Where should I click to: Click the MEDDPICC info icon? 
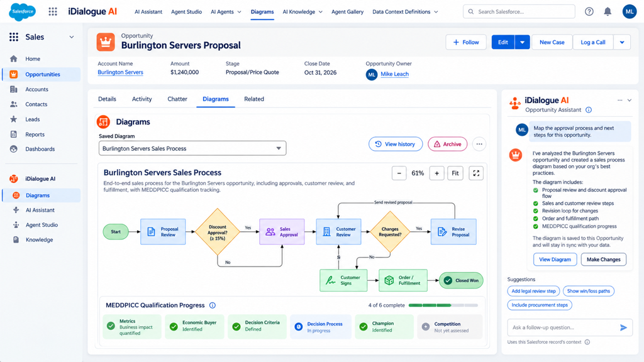point(213,305)
